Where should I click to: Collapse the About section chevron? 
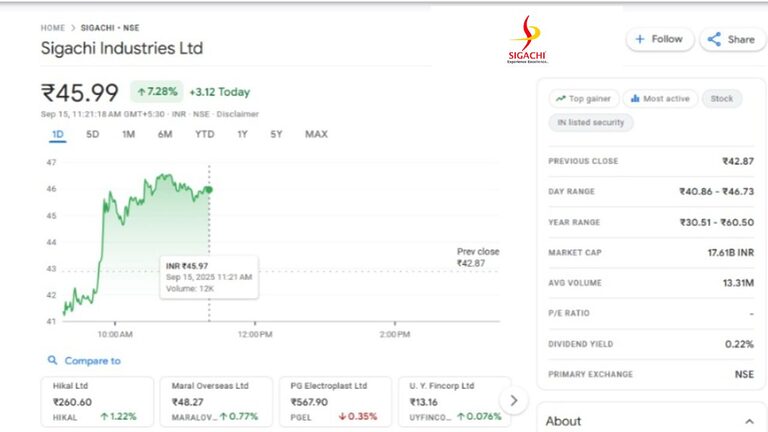pos(749,421)
